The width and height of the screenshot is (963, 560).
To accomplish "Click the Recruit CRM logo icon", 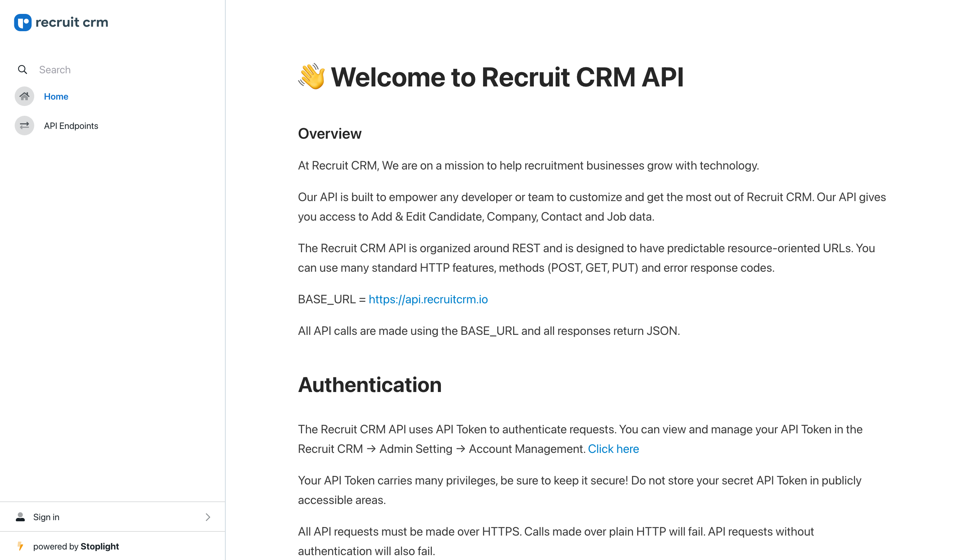I will tap(23, 23).
